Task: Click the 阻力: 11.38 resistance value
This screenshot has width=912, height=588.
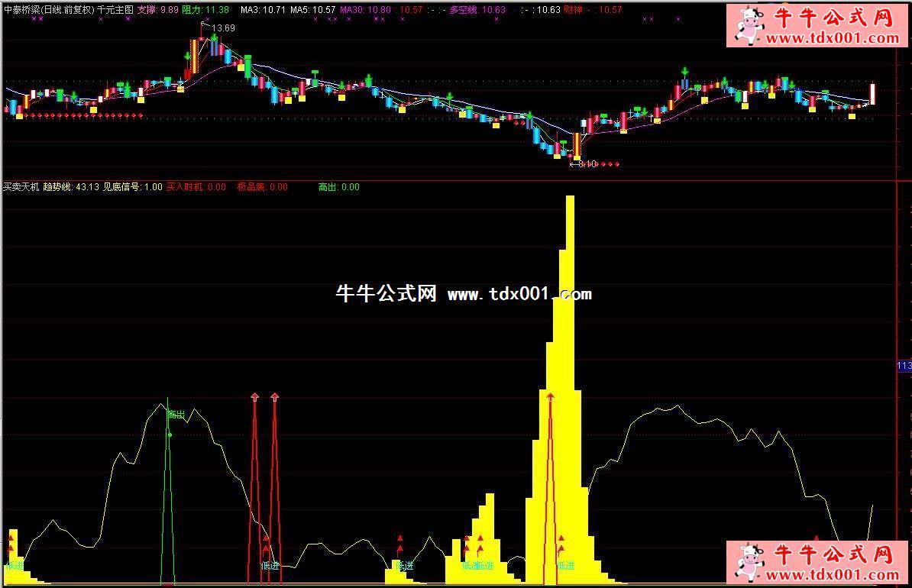Action: (x=205, y=10)
